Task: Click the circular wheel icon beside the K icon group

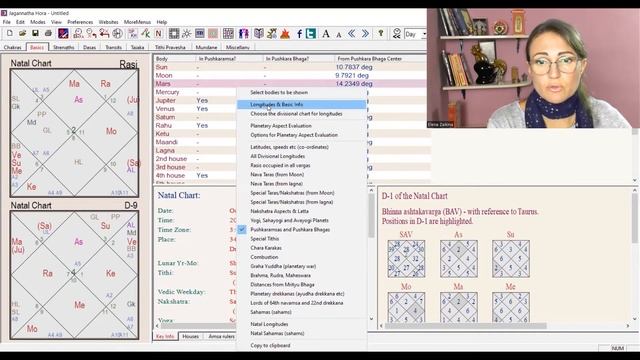Action: pos(118,33)
